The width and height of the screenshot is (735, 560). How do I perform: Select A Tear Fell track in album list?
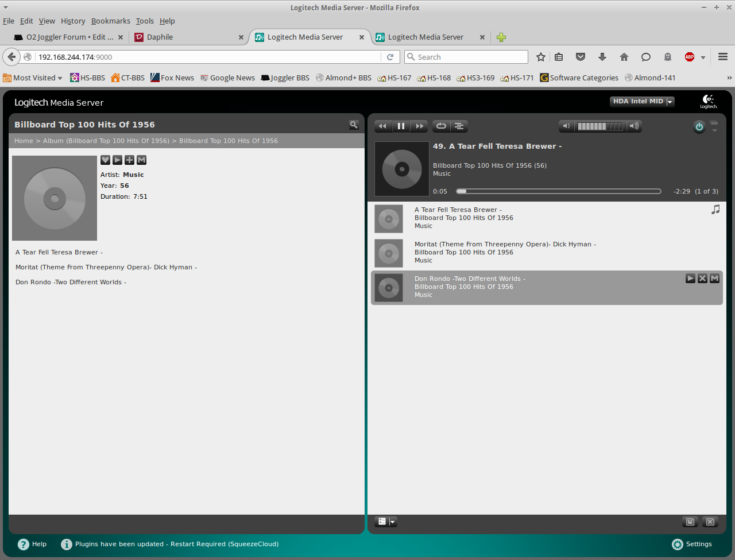(59, 252)
